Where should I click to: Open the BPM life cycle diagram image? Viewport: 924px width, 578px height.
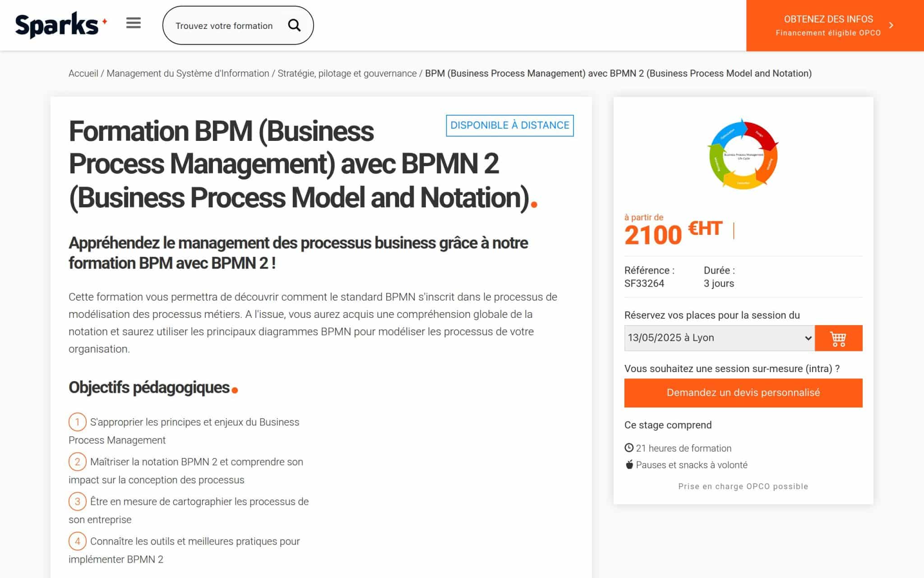coord(743,154)
